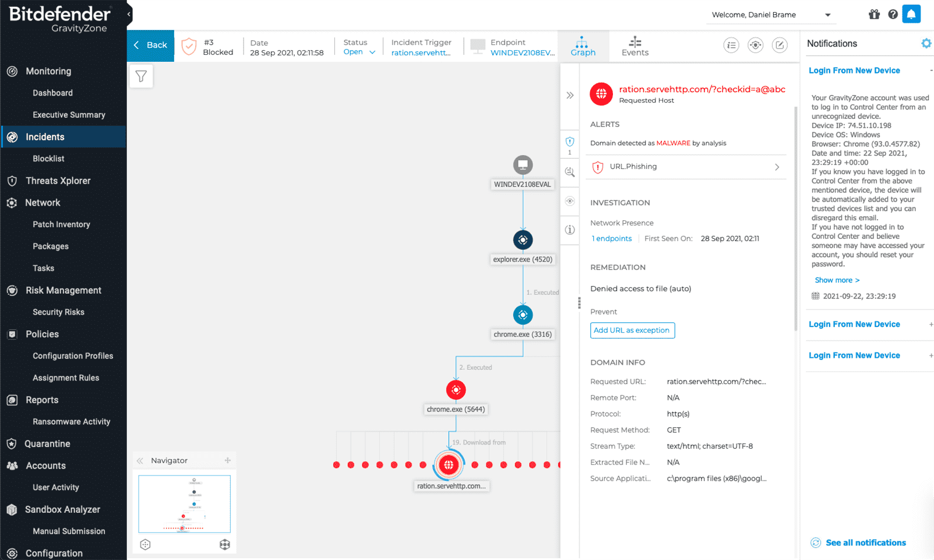Open the WINDEV2108EV... endpoint link
934x560 pixels.
(522, 53)
